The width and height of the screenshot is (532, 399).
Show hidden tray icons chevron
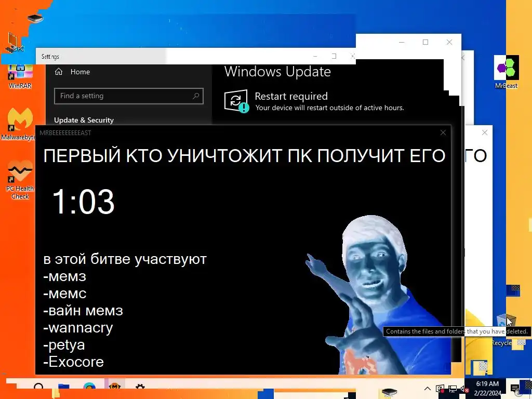click(x=428, y=389)
